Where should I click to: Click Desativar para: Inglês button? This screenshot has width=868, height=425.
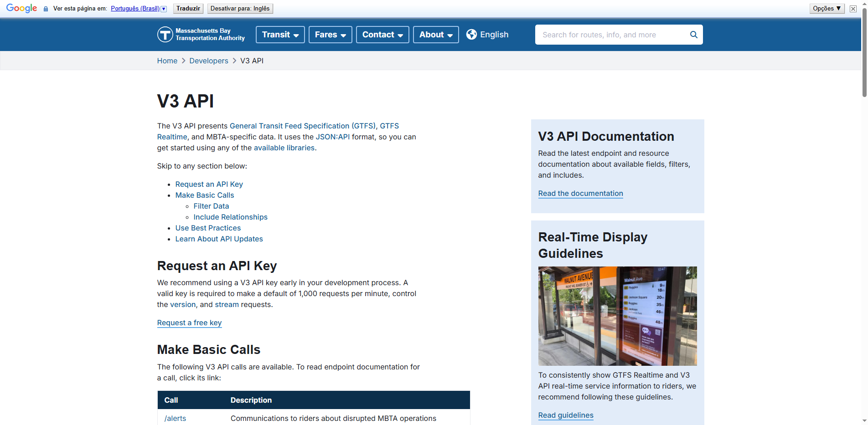coord(240,9)
